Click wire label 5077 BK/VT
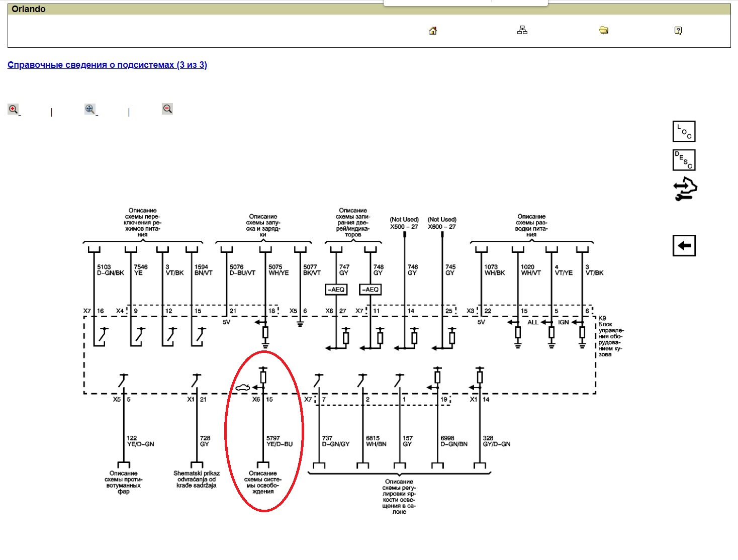Screen dimensions: 738x560 (x=312, y=270)
